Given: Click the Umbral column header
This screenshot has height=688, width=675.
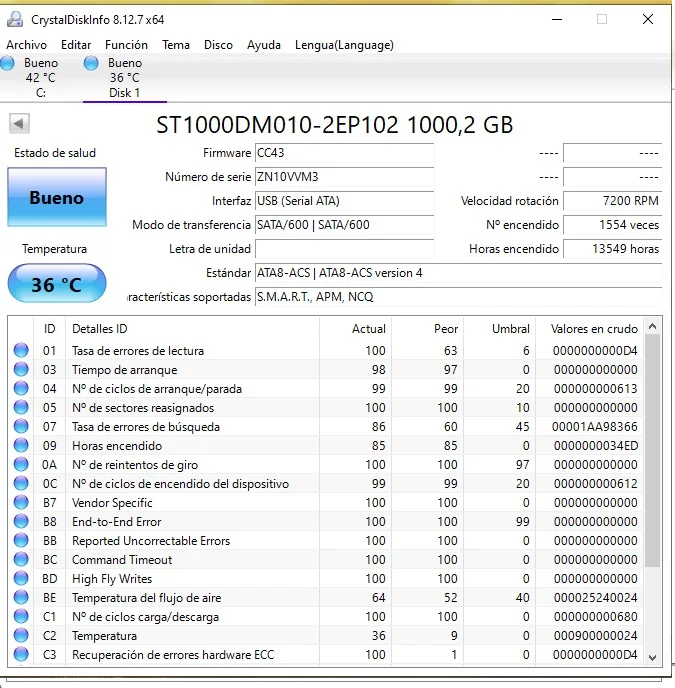Looking at the screenshot, I should tap(499, 329).
